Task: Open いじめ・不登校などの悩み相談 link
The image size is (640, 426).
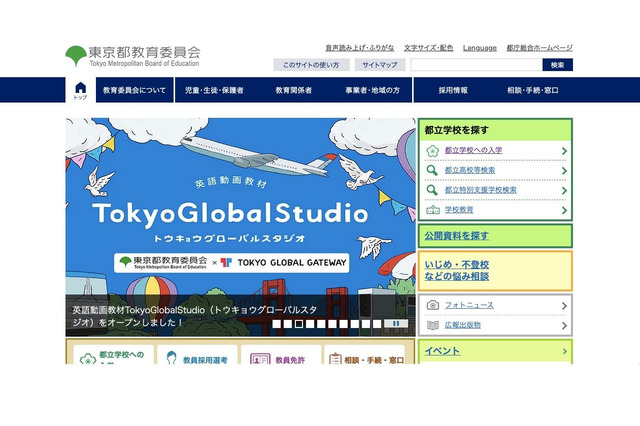Action: click(x=457, y=271)
